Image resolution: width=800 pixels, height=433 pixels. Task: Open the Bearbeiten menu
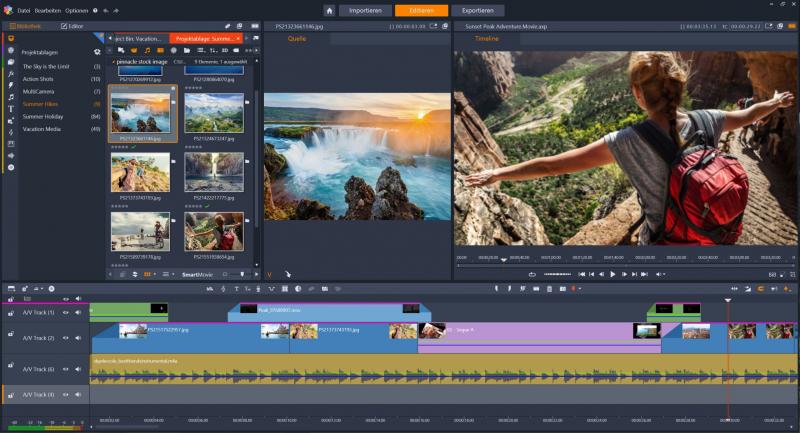coord(47,10)
